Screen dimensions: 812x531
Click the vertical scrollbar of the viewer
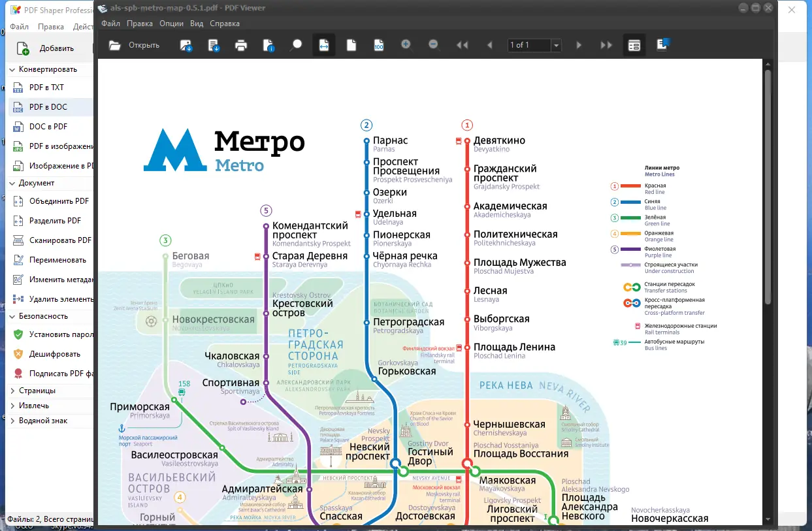click(x=768, y=291)
